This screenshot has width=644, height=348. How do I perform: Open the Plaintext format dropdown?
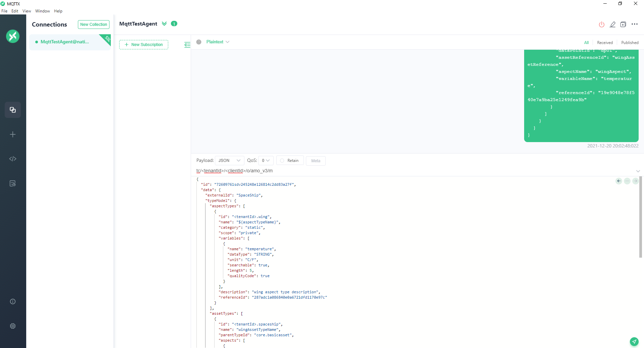pyautogui.click(x=218, y=42)
